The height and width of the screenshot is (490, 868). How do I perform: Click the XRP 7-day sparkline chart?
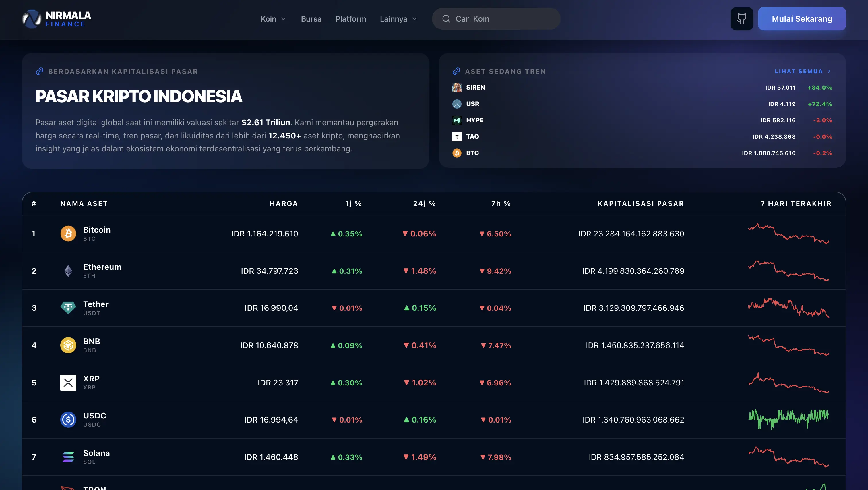789,382
